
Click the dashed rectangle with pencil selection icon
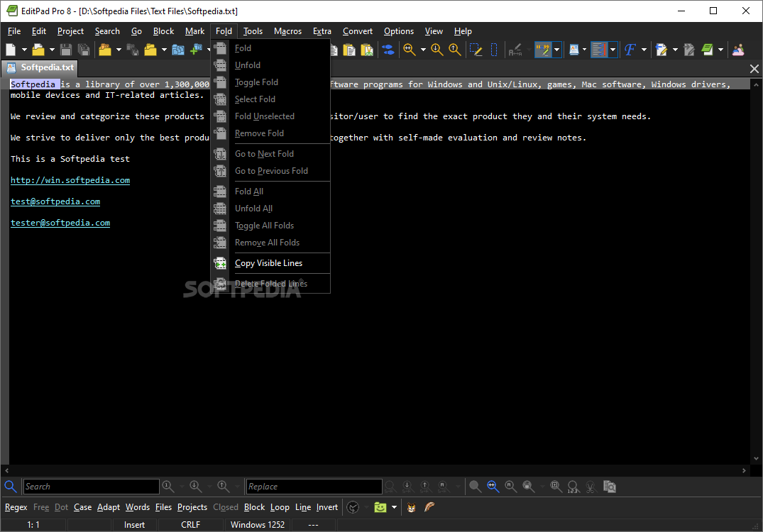pyautogui.click(x=476, y=50)
